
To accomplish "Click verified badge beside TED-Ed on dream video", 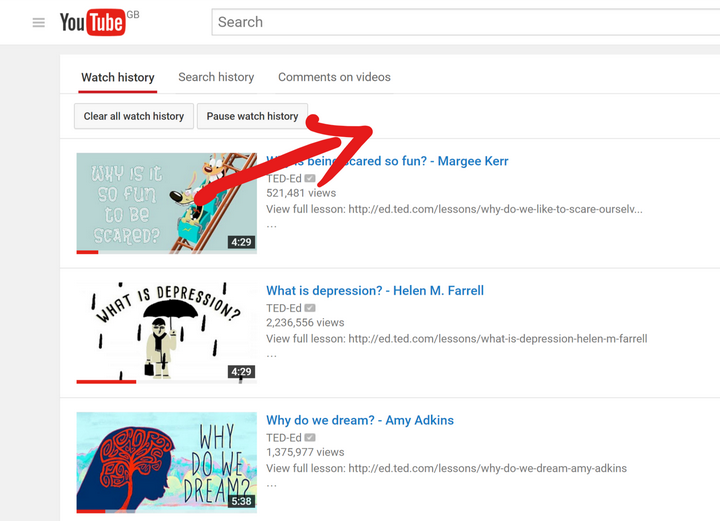I will [x=310, y=437].
